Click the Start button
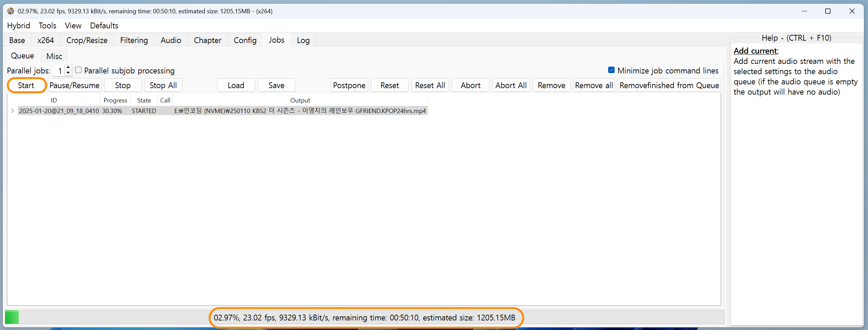The width and height of the screenshot is (868, 330). point(26,85)
